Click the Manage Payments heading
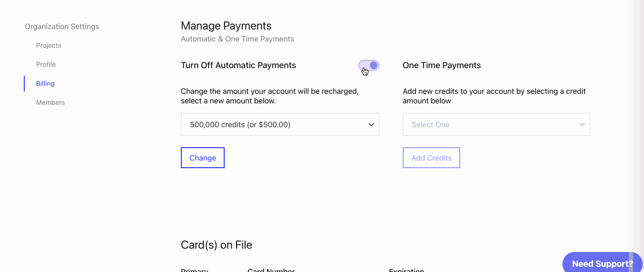 [226, 26]
